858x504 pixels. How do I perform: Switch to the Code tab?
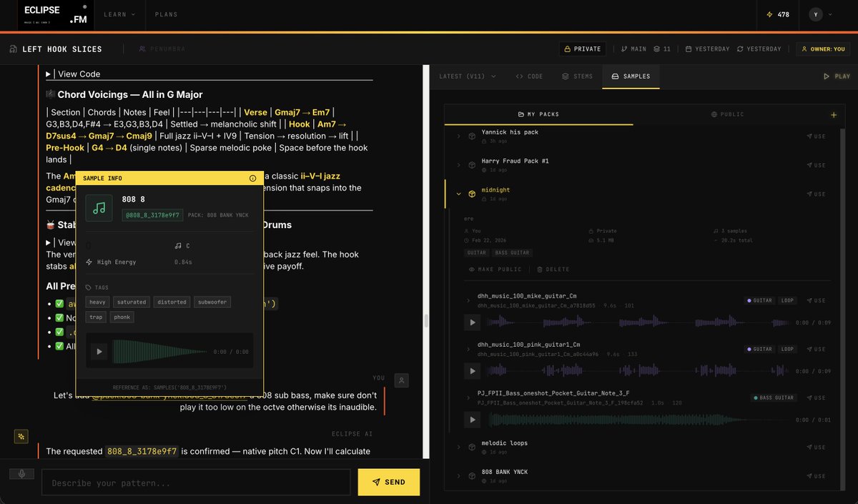529,76
